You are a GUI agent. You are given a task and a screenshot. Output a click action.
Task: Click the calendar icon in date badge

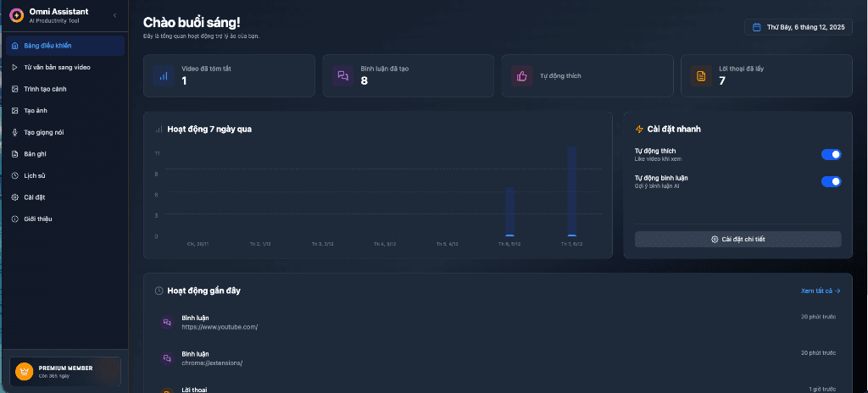click(x=756, y=27)
